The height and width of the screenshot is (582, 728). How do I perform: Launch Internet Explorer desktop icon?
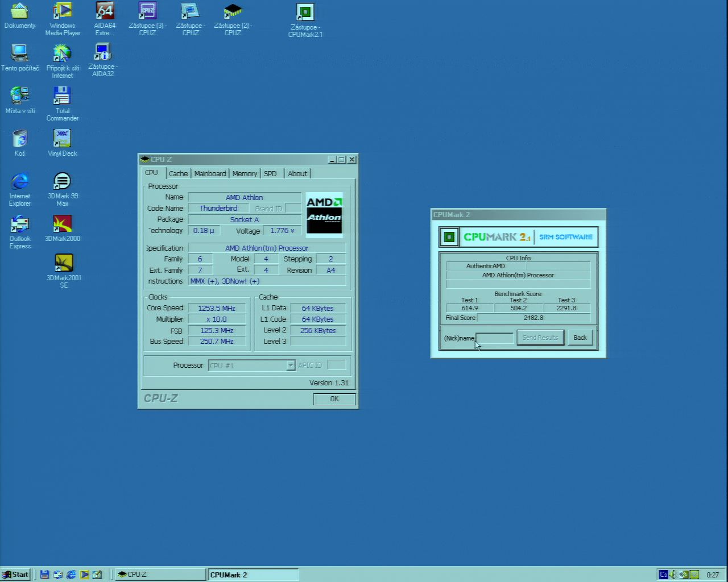pos(20,189)
